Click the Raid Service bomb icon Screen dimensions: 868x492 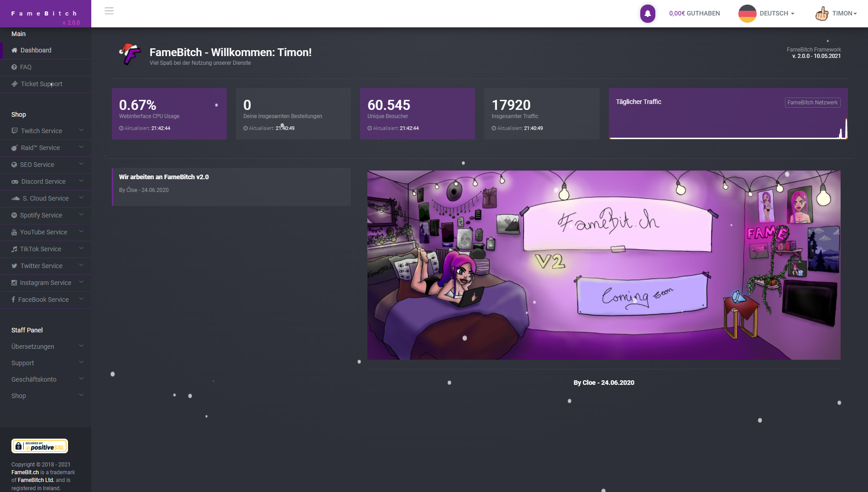pyautogui.click(x=15, y=148)
